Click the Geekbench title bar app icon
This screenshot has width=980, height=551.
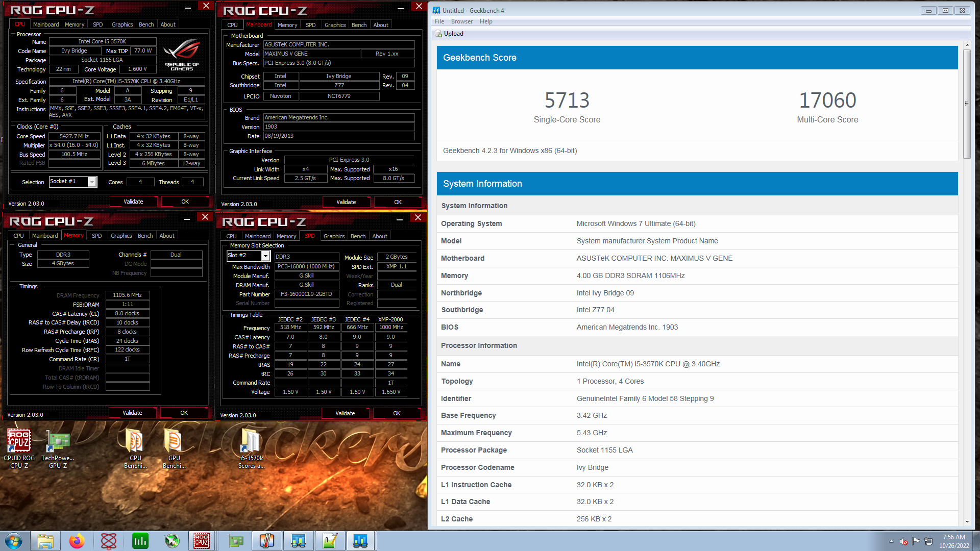click(x=436, y=10)
